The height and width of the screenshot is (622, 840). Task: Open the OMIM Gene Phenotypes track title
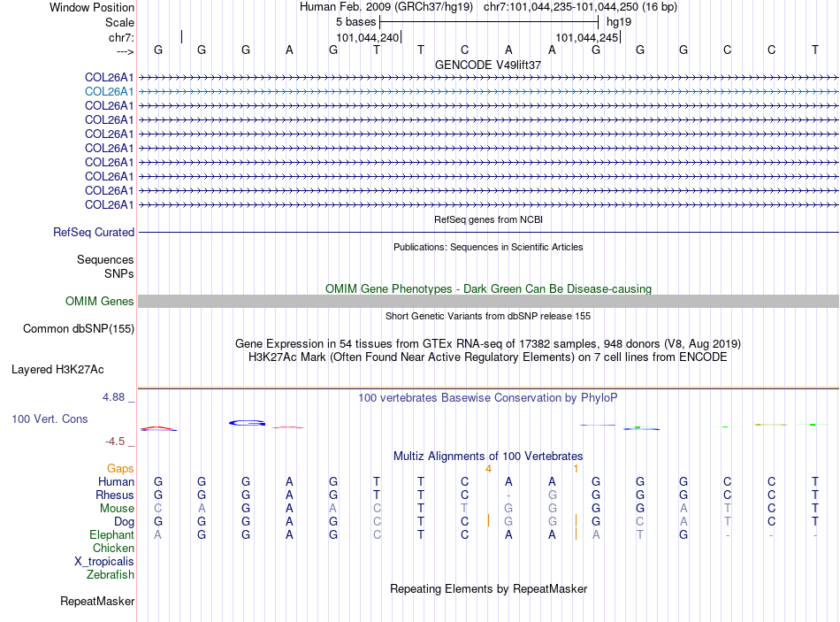click(488, 289)
